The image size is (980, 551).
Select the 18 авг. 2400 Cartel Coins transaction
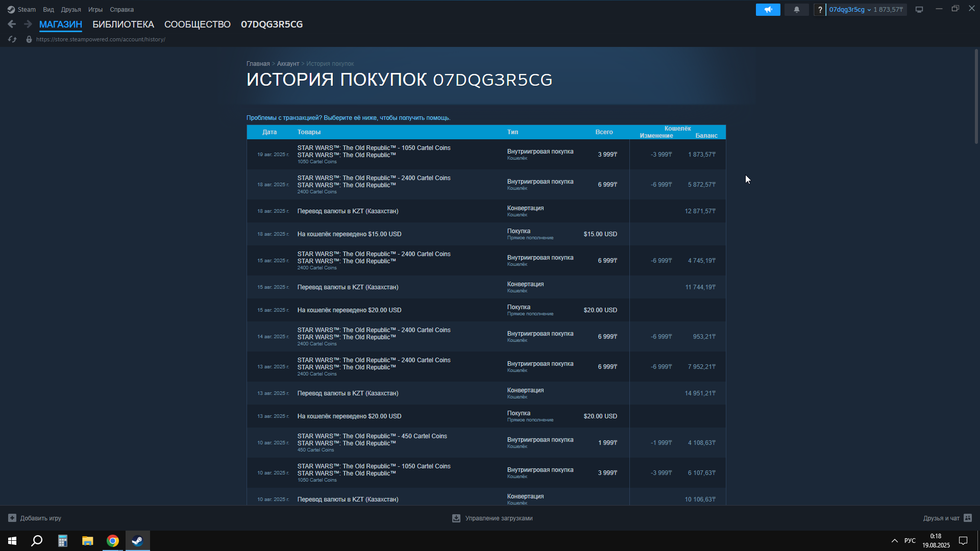[x=486, y=185]
